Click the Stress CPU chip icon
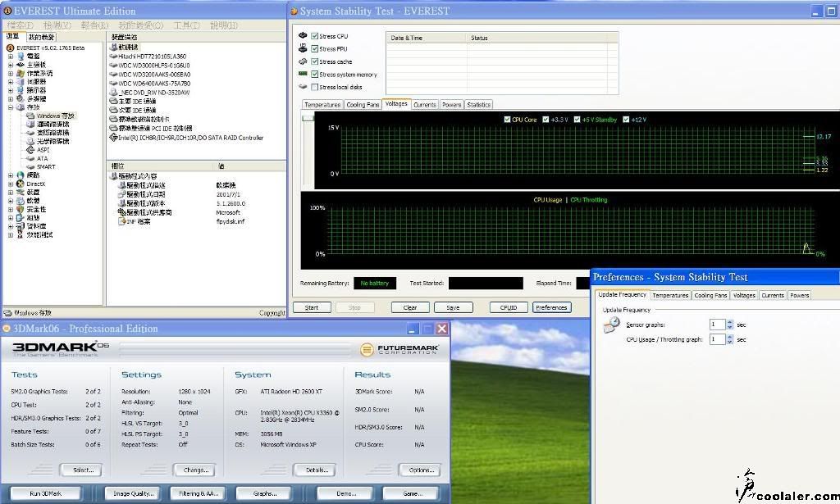The height and width of the screenshot is (504, 840). click(x=303, y=36)
